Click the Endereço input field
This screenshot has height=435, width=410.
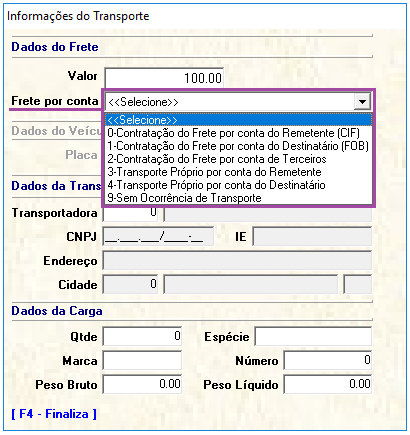(x=237, y=261)
